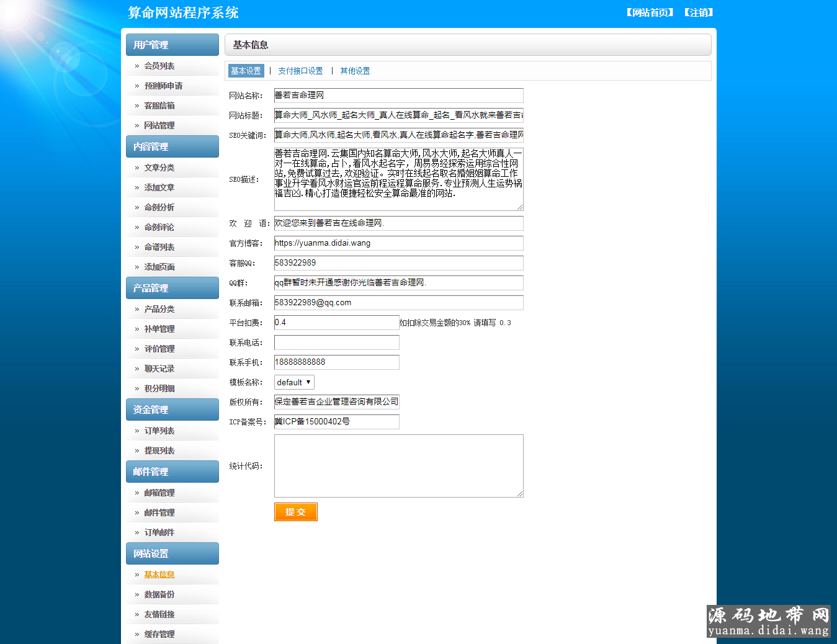This screenshot has height=644, width=837.
Task: Click the 注销 logout link
Action: [x=699, y=12]
